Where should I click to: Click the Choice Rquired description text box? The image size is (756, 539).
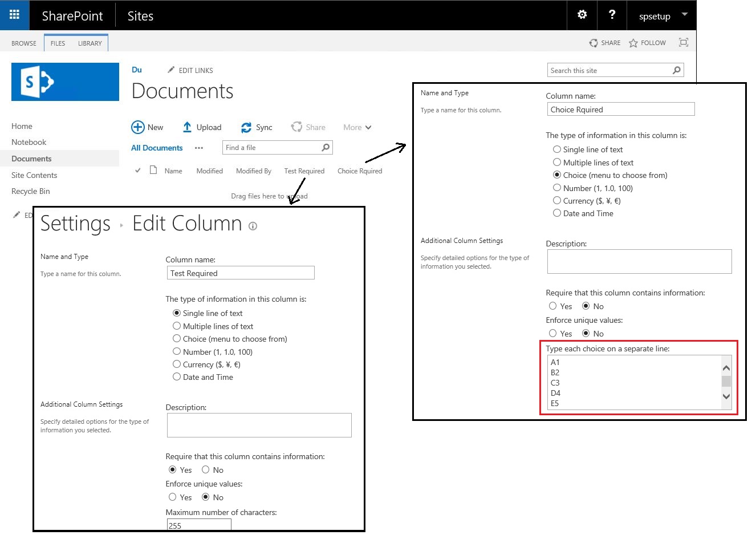pyautogui.click(x=640, y=261)
